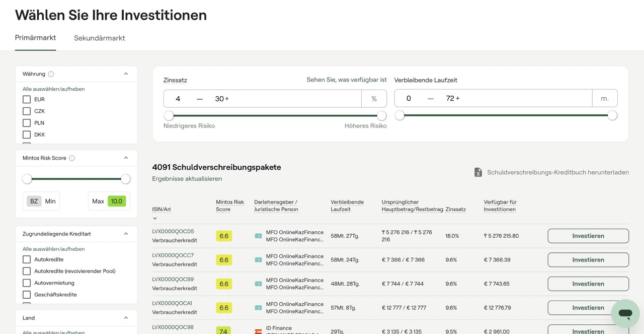
Task: Collapse the Land filter section
Action: 126,318
